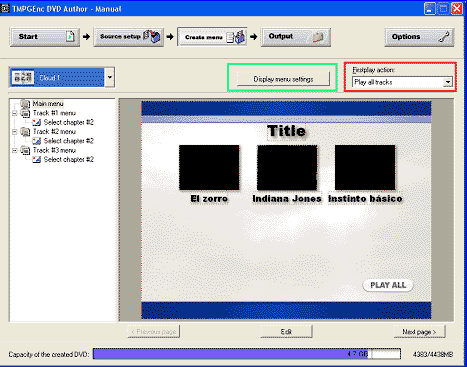The width and height of the screenshot is (467, 367).
Task: Collapse the Track #2 menu tree node
Action: [x=15, y=132]
